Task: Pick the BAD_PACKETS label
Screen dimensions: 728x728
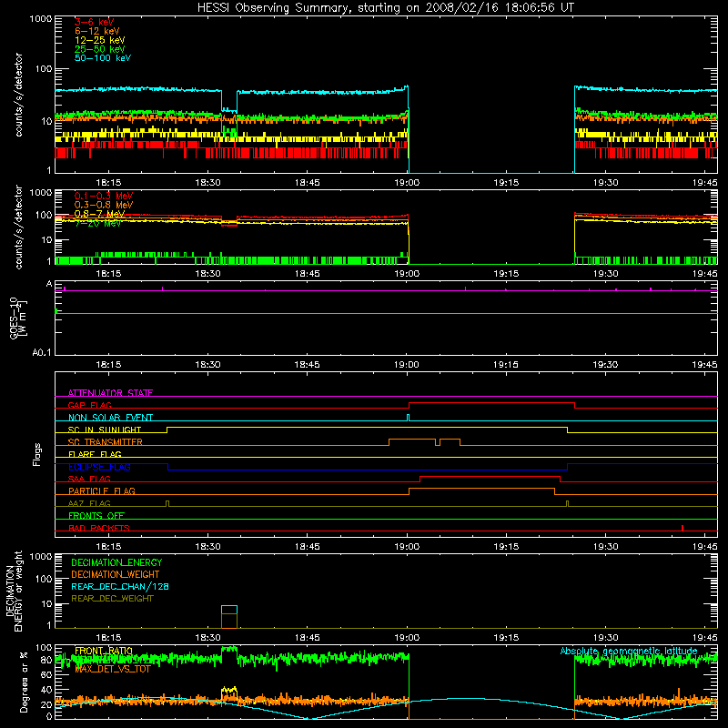Action: tap(99, 528)
